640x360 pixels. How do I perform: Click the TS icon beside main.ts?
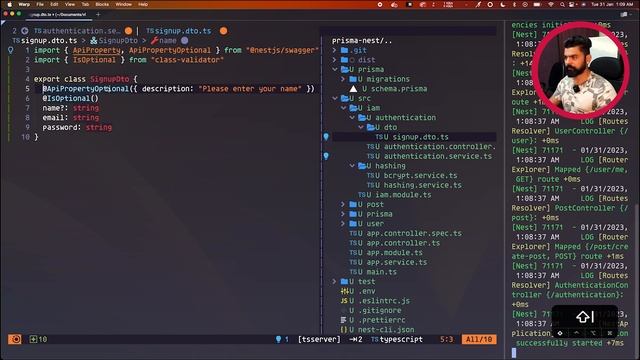(353, 272)
